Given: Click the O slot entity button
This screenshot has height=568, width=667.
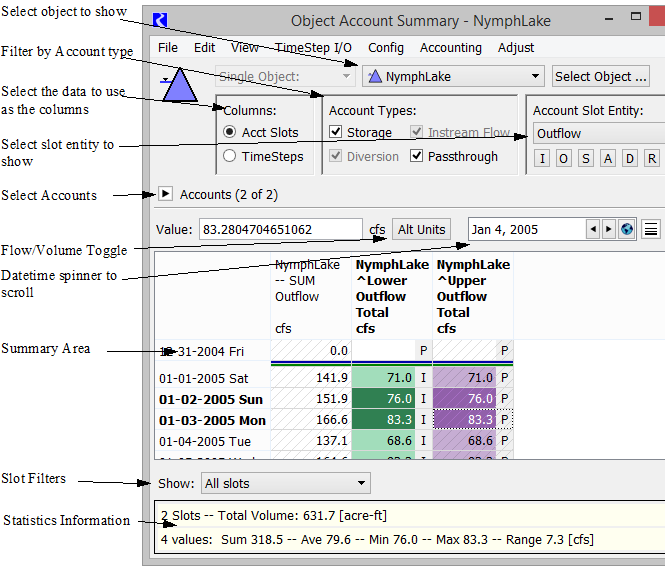Looking at the screenshot, I should point(564,159).
